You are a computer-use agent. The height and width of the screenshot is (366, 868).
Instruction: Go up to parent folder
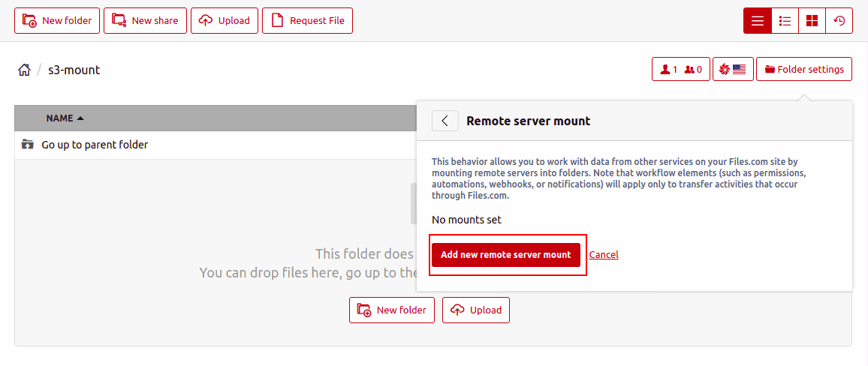95,145
